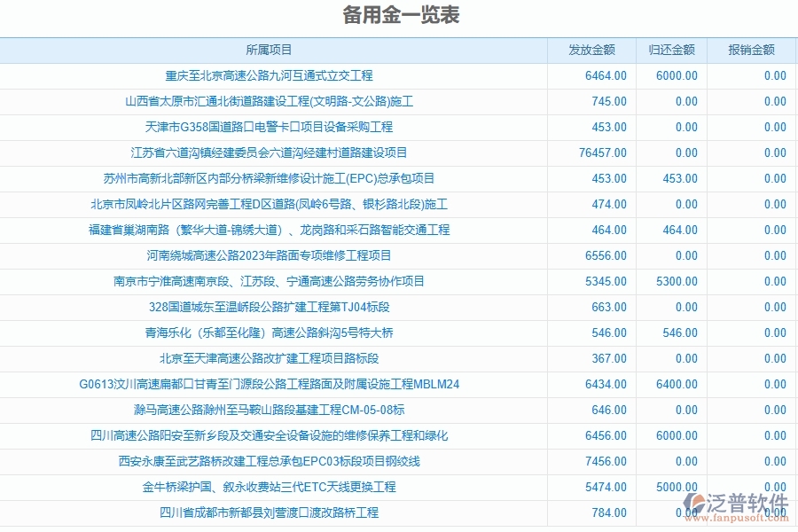This screenshot has width=798, height=532.
Task: Sort by the 归还金额 column header
Action: tap(670, 50)
